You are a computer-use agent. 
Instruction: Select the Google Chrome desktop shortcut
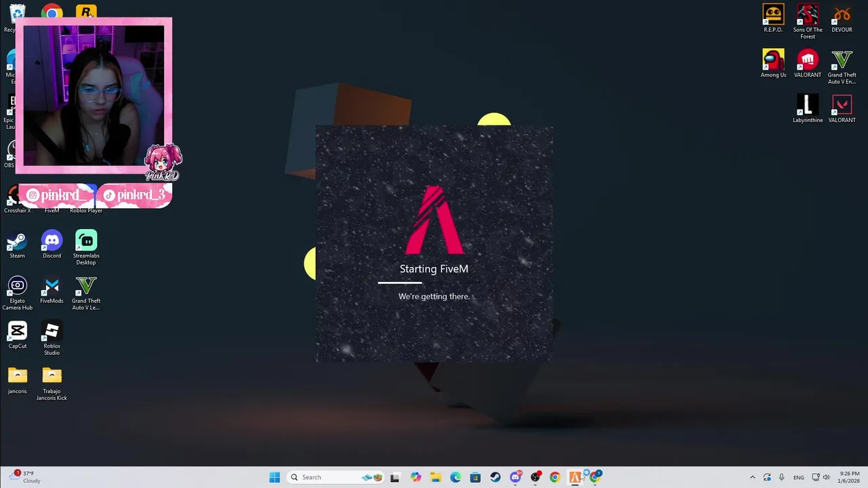pyautogui.click(x=52, y=12)
